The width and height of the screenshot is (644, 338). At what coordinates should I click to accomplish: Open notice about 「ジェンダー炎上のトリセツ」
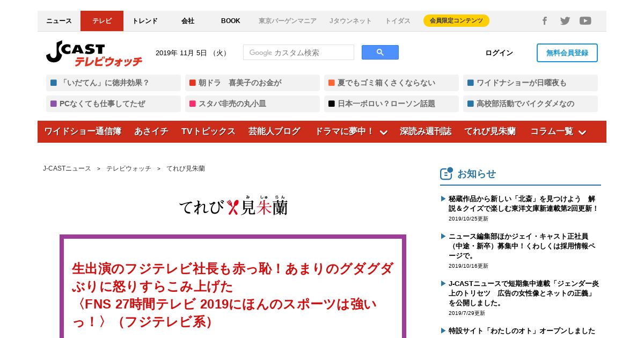tap(524, 293)
